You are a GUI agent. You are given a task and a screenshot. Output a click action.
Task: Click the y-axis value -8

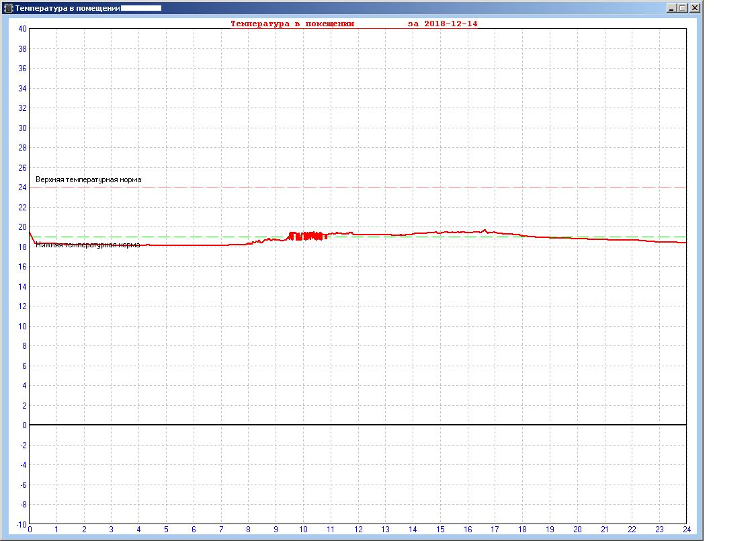point(24,505)
